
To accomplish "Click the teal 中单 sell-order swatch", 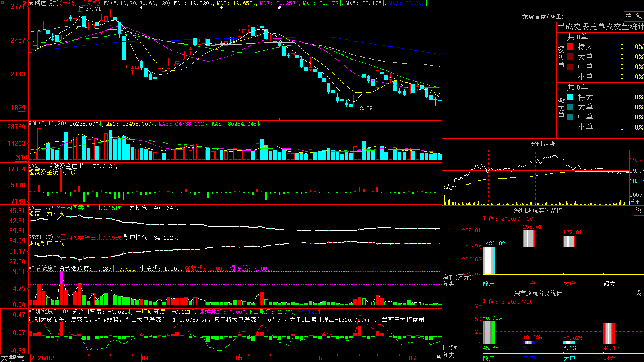I will tap(570, 117).
